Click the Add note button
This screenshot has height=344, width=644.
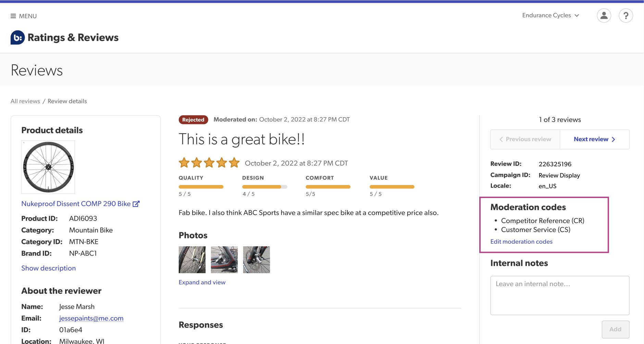coord(615,329)
